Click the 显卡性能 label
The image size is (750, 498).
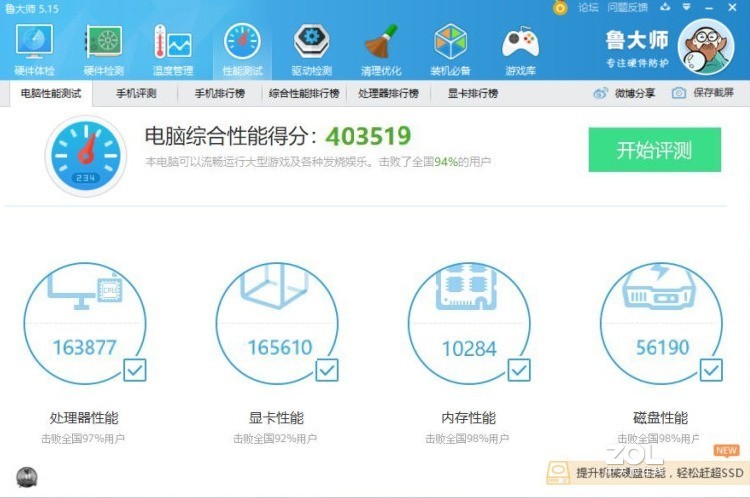pyautogui.click(x=276, y=418)
